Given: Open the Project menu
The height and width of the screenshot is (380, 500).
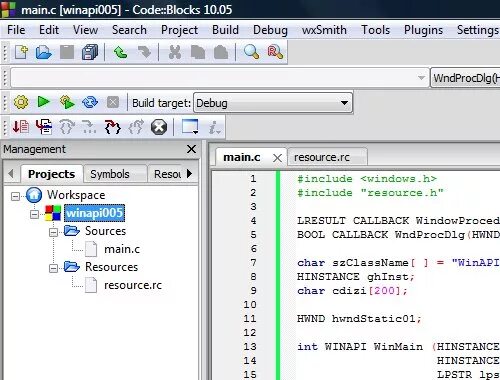Looking at the screenshot, I should [179, 30].
